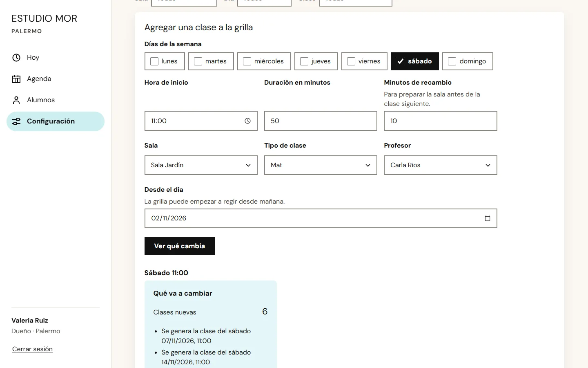Check the jueves day checkbox
This screenshot has width=588, height=368.
point(304,61)
